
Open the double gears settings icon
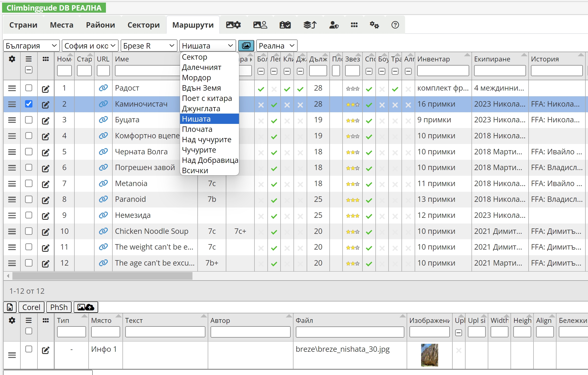[374, 25]
